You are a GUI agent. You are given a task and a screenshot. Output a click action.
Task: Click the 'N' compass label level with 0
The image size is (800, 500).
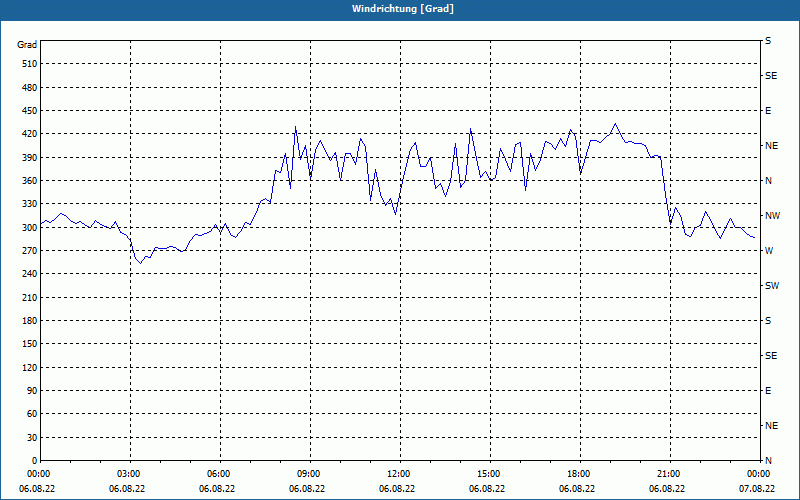pyautogui.click(x=768, y=461)
